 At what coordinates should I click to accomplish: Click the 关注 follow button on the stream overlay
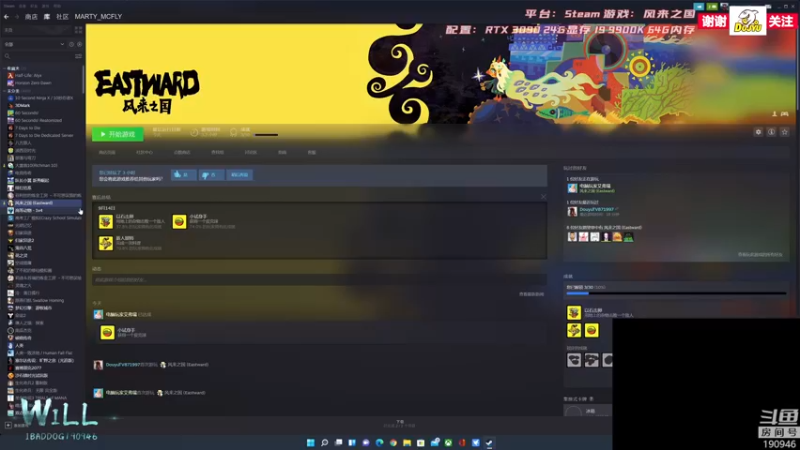(x=781, y=21)
